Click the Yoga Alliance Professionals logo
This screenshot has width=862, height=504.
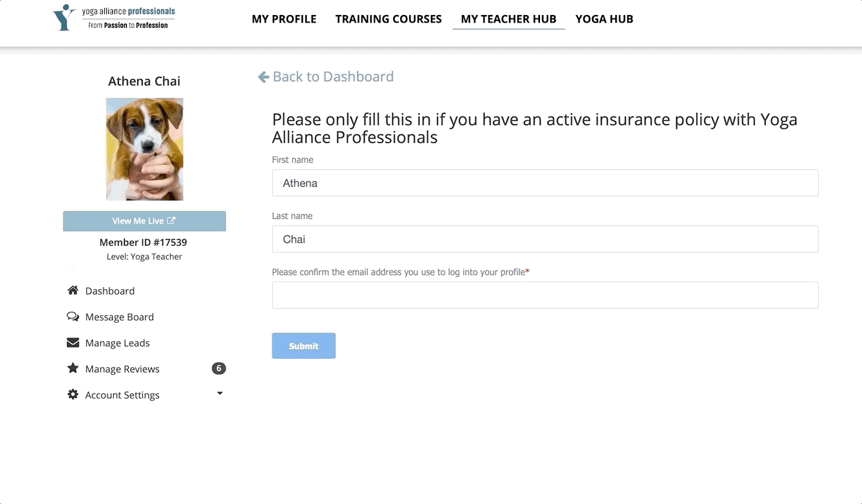click(x=114, y=18)
